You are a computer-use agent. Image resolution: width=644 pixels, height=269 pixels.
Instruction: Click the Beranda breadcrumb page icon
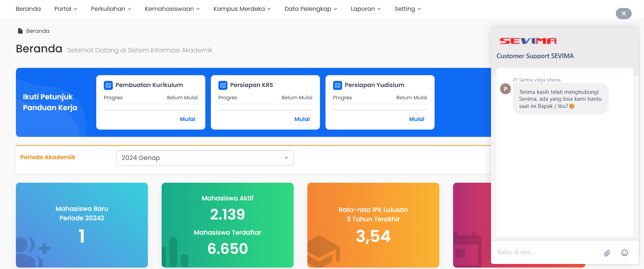(x=20, y=31)
